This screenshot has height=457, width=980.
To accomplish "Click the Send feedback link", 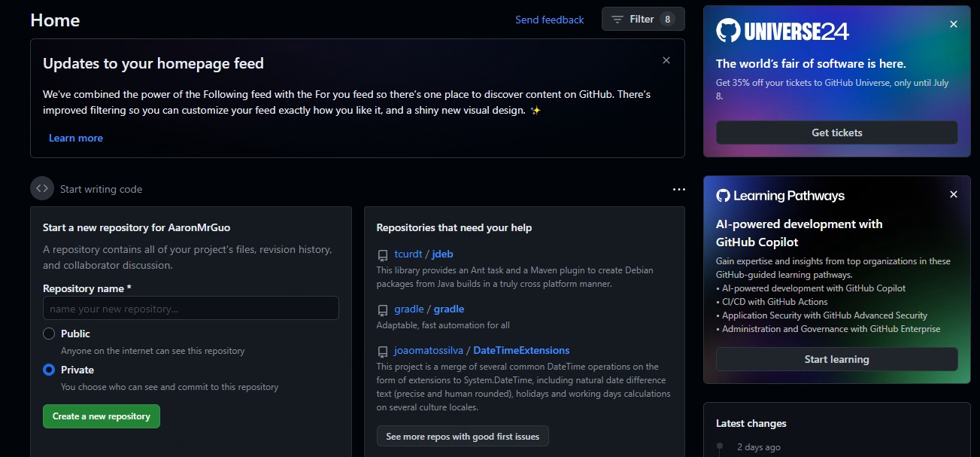I will coord(549,20).
